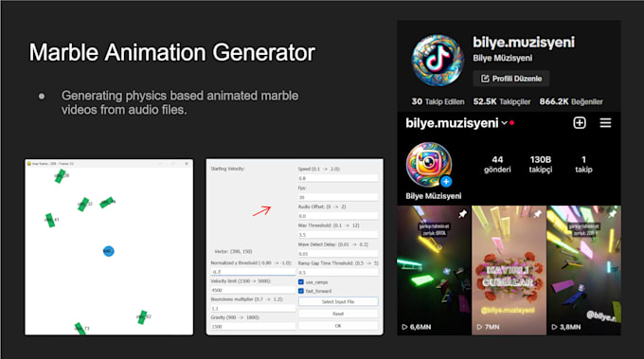Click the pin icon on the 6,6MN video
Image resolution: width=644 pixels, height=359 pixels.
(x=462, y=214)
